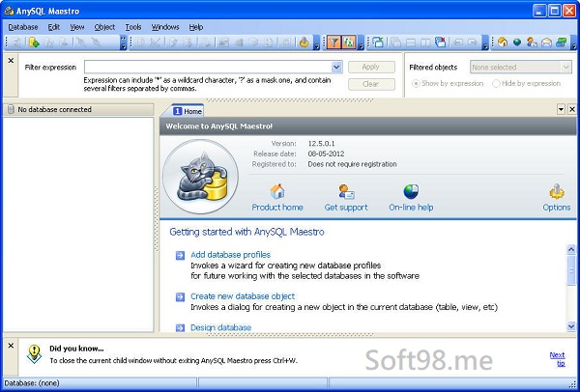Image resolution: width=580 pixels, height=392 pixels.
Task: Click the window list toolbar icon
Action: coord(378,42)
